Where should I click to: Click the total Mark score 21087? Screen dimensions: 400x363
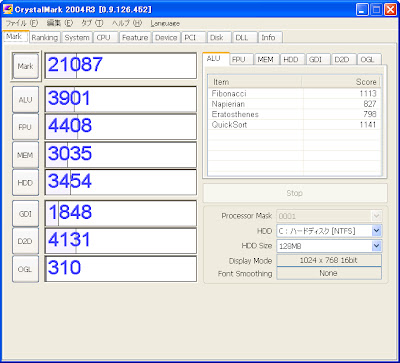pyautogui.click(x=121, y=66)
